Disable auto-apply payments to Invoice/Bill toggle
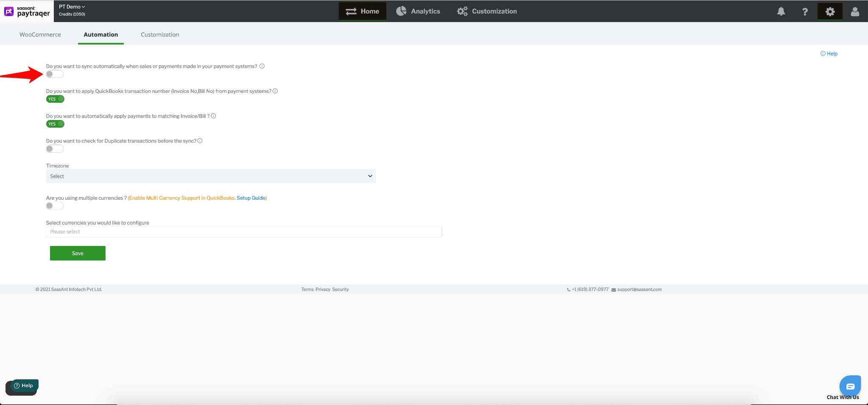 point(55,124)
